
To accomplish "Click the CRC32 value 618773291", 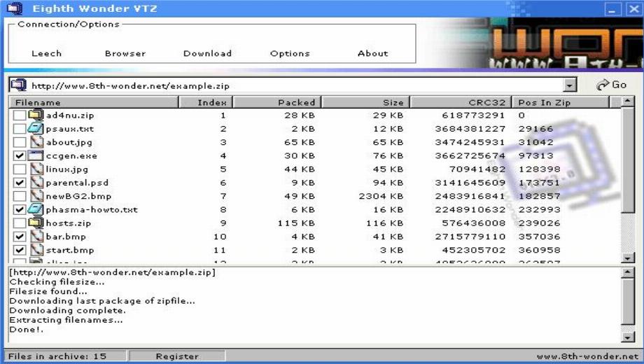I will click(x=473, y=115).
